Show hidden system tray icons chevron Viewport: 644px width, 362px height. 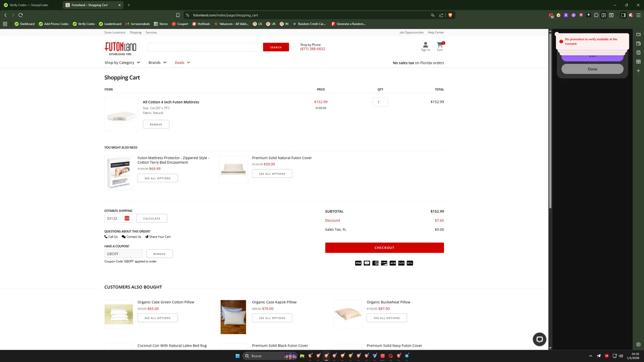point(590,356)
